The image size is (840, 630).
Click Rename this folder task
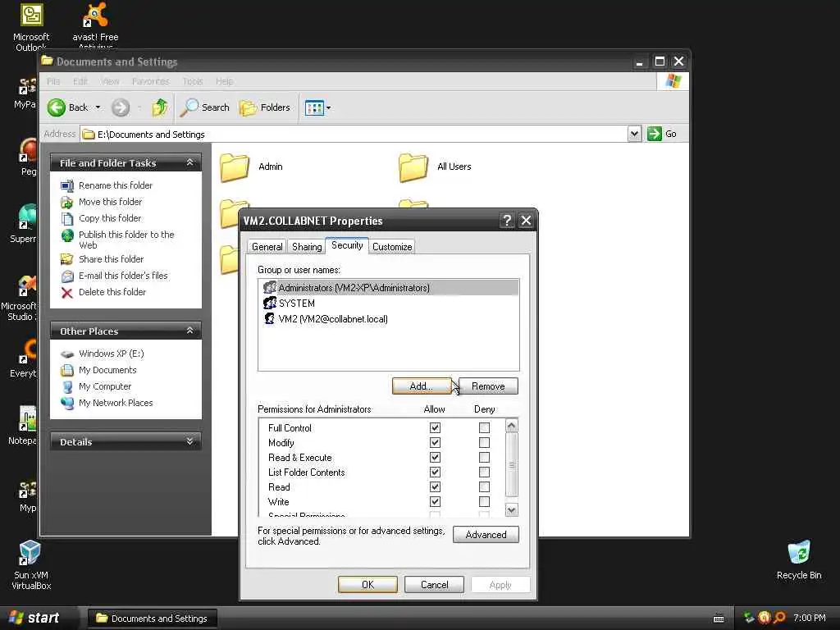115,185
